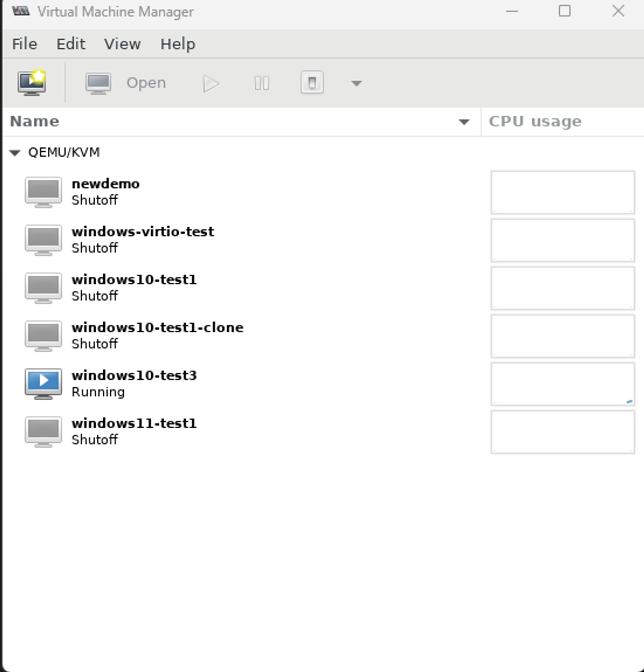The height and width of the screenshot is (672, 644).
Task: Select the running windows10-test3 VM icon
Action: coord(43,383)
